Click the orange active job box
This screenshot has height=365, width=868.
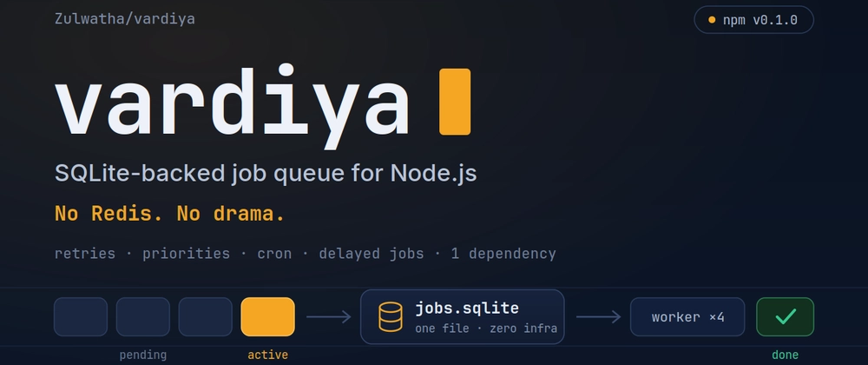[268, 317]
